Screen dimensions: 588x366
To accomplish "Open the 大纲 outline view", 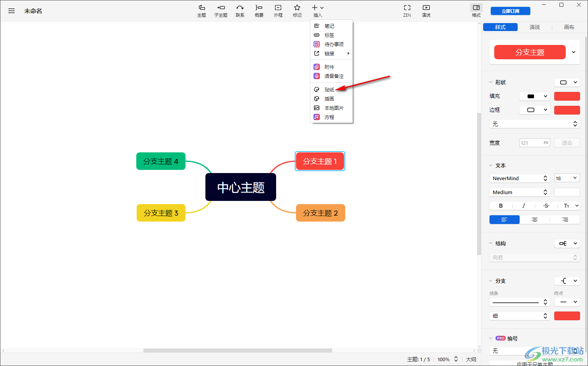I will point(471,359).
